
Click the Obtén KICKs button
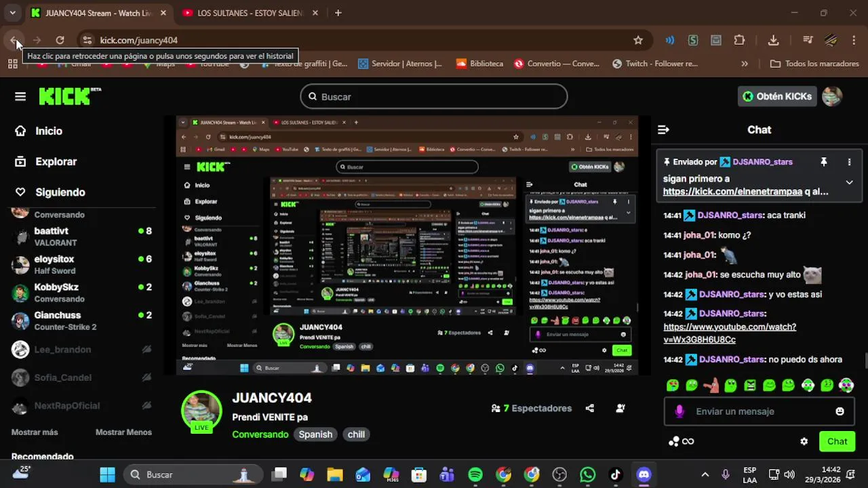[777, 96]
